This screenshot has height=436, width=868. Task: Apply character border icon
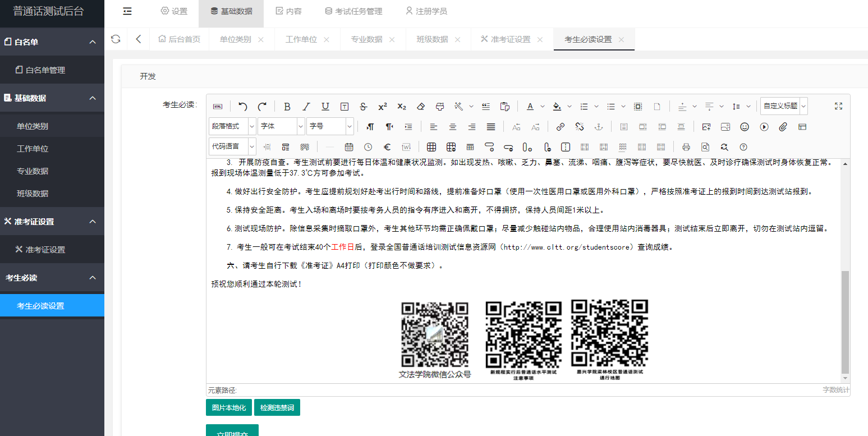(x=345, y=107)
